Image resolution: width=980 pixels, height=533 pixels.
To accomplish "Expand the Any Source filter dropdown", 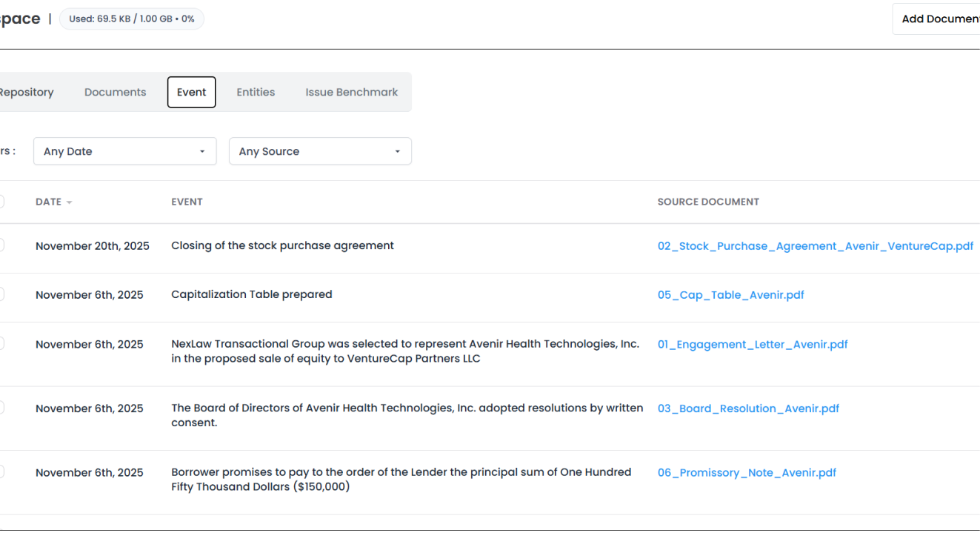I will [320, 151].
